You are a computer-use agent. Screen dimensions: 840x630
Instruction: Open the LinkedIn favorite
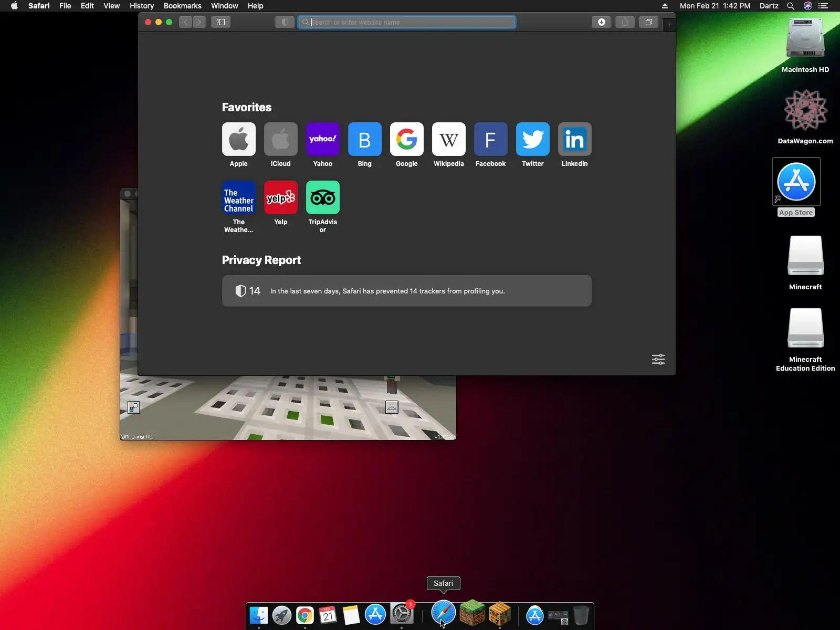coord(575,139)
